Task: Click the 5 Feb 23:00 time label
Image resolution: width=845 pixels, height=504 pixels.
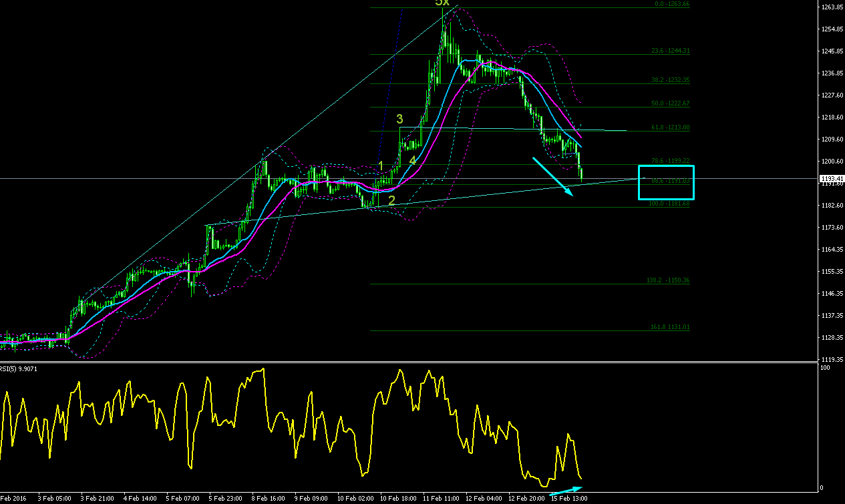Action: [x=225, y=498]
